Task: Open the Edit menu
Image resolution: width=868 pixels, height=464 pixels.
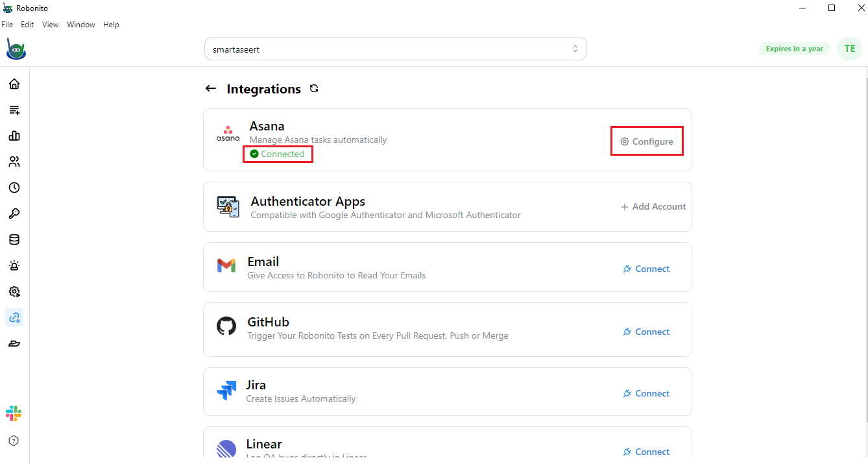Action: tap(27, 25)
